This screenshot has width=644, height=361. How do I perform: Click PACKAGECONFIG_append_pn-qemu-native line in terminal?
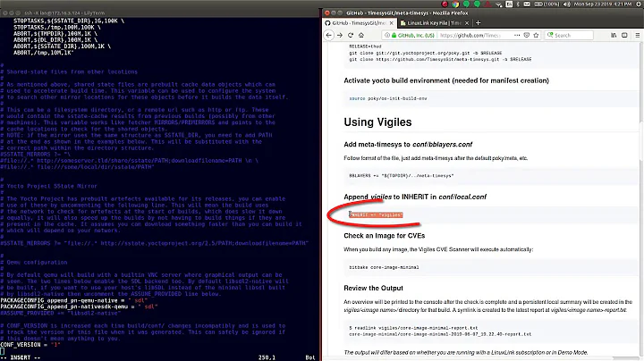[x=73, y=301]
